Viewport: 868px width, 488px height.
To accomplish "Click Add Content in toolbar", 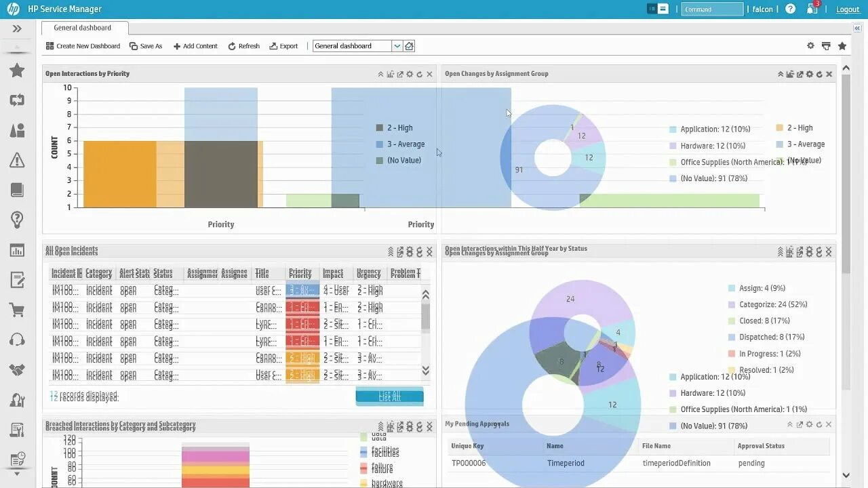I will click(195, 46).
